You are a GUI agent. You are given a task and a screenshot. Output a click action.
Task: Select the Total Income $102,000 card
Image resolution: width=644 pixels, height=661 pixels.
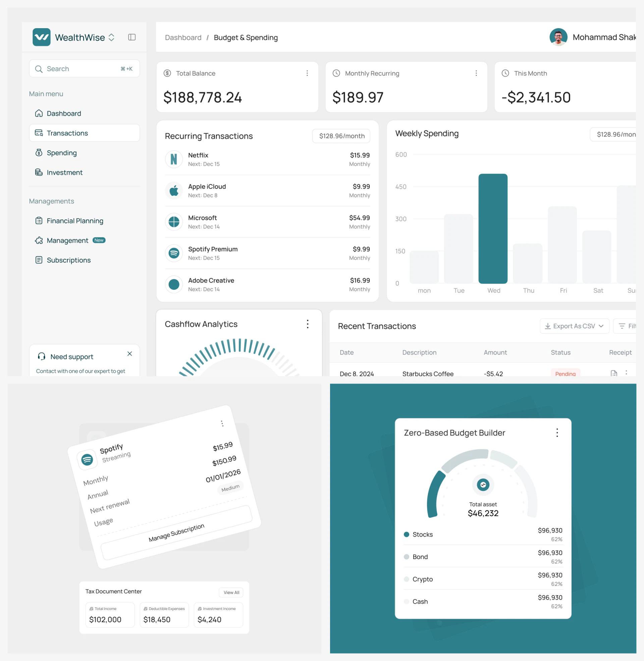(110, 615)
